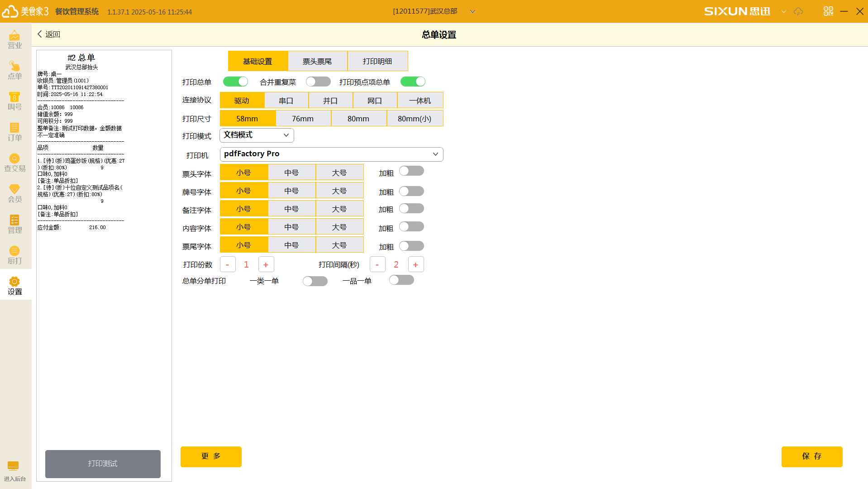This screenshot has height=489, width=868.
Task: Set 牌号字体 to 大号
Action: 340,191
